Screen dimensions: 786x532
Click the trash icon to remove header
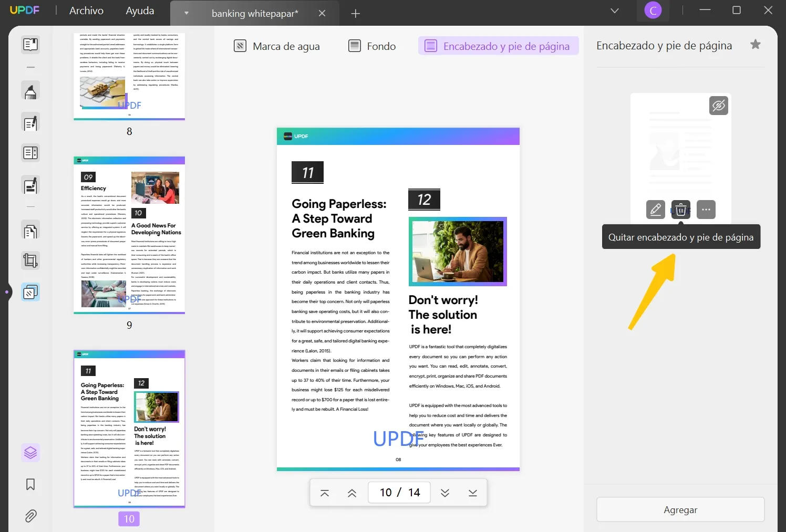click(x=681, y=210)
